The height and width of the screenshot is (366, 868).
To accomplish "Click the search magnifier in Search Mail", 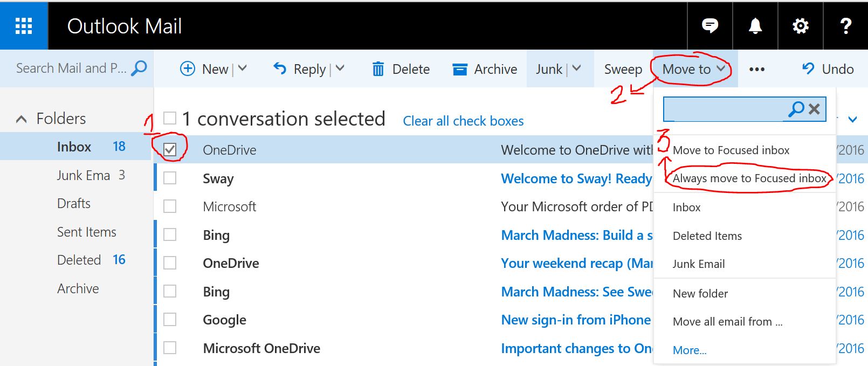I will click(x=139, y=68).
